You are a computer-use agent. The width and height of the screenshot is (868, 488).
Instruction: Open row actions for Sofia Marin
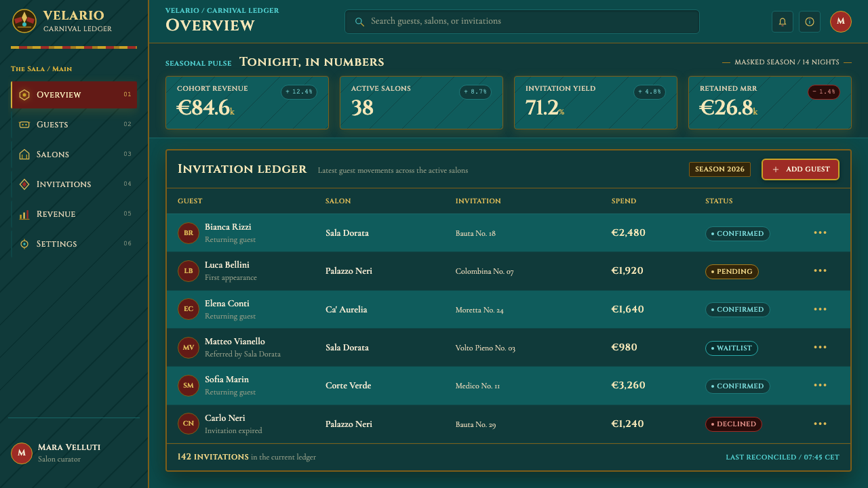(821, 386)
